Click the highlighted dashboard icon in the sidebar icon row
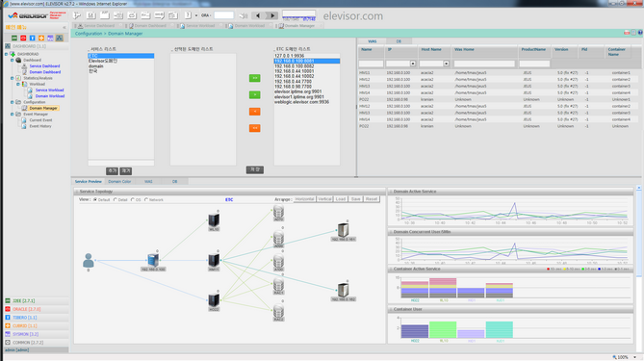Screen dimensions: 644x361 [x=59, y=38]
